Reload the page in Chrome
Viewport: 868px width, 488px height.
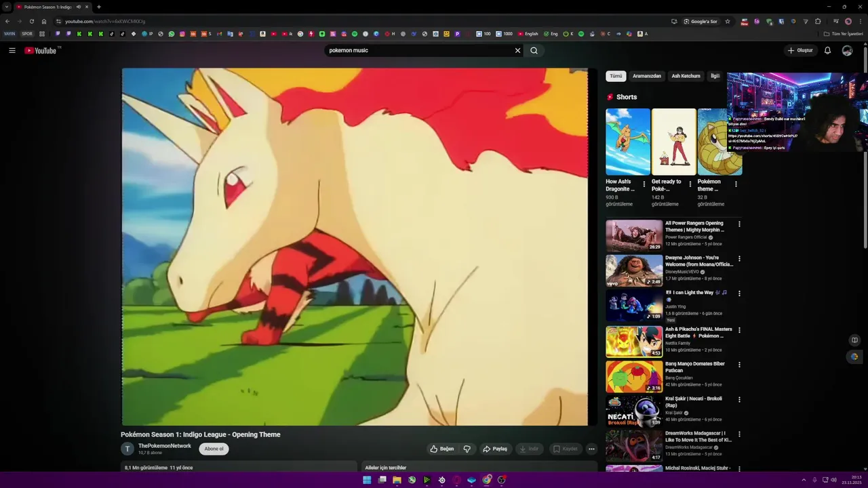tap(31, 21)
